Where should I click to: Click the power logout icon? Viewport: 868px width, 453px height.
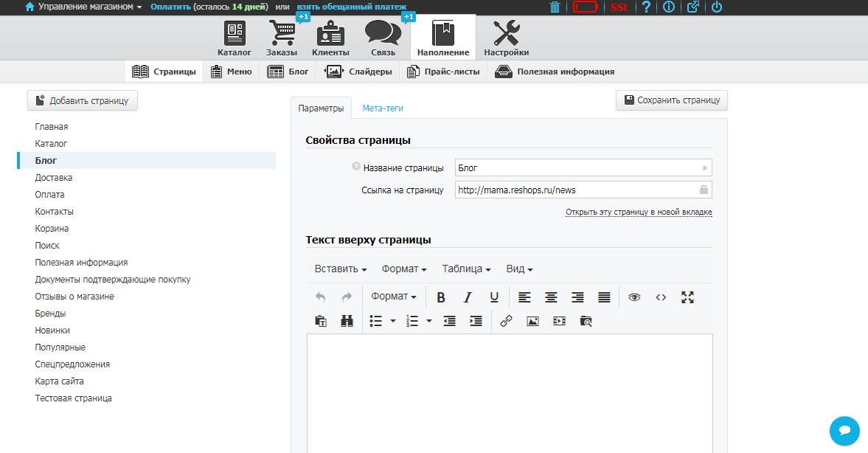717,7
